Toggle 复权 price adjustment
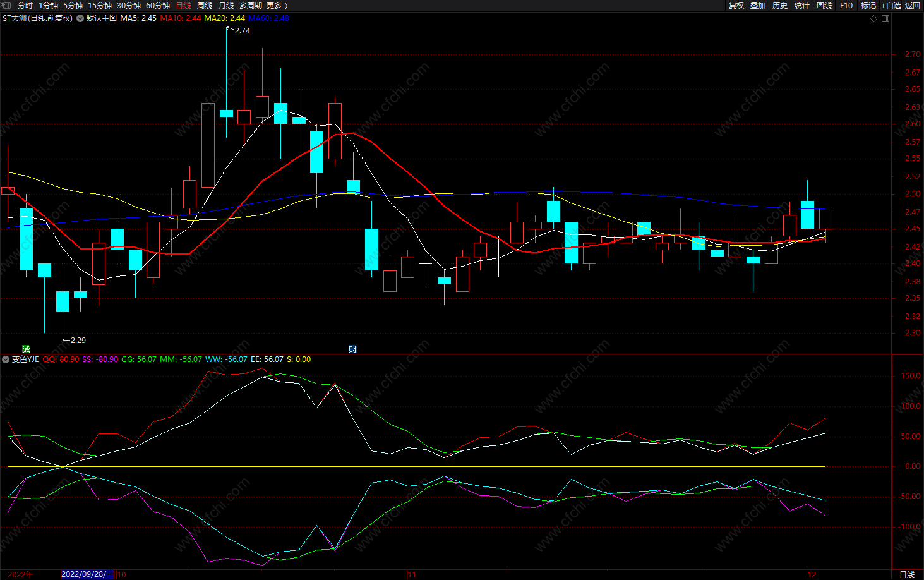 pos(736,5)
